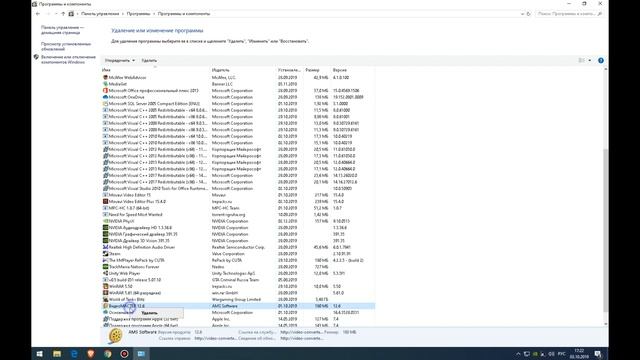Click the Up one level arrow

point(63,14)
